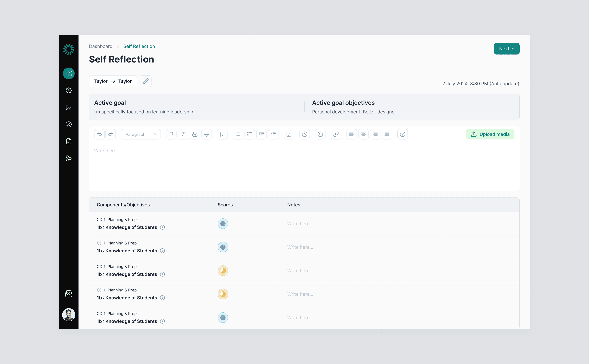Click the bookmark icon in toolbar
This screenshot has width=589, height=364.
[x=222, y=134]
